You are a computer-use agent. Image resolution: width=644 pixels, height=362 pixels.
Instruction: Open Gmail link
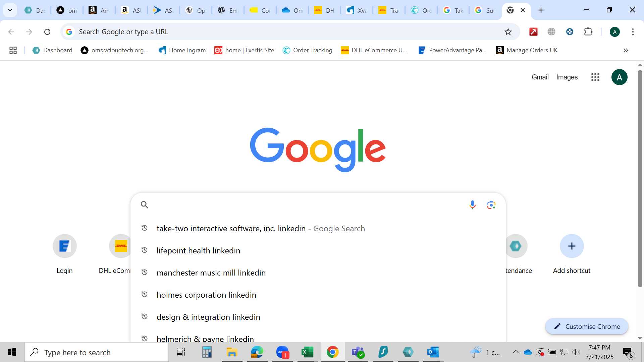(x=540, y=77)
